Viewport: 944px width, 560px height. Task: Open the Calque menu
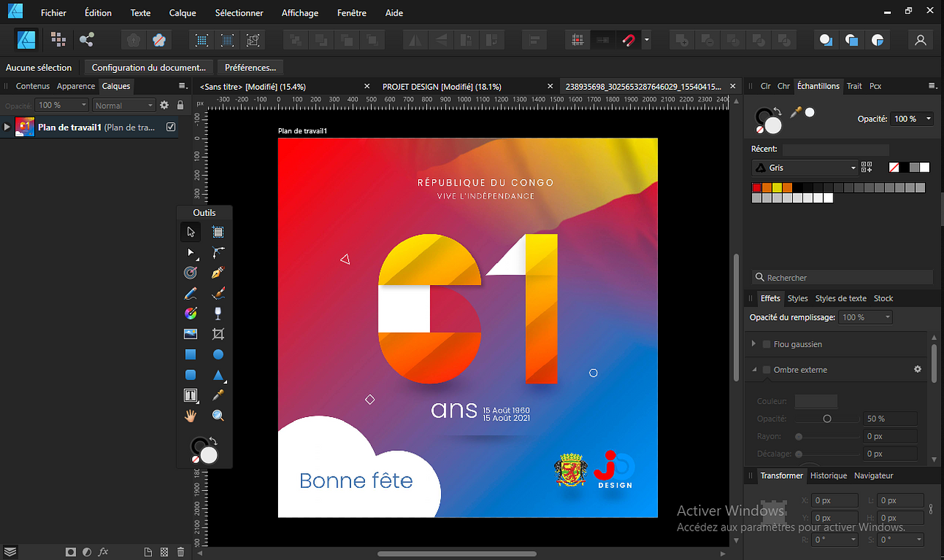click(x=182, y=13)
